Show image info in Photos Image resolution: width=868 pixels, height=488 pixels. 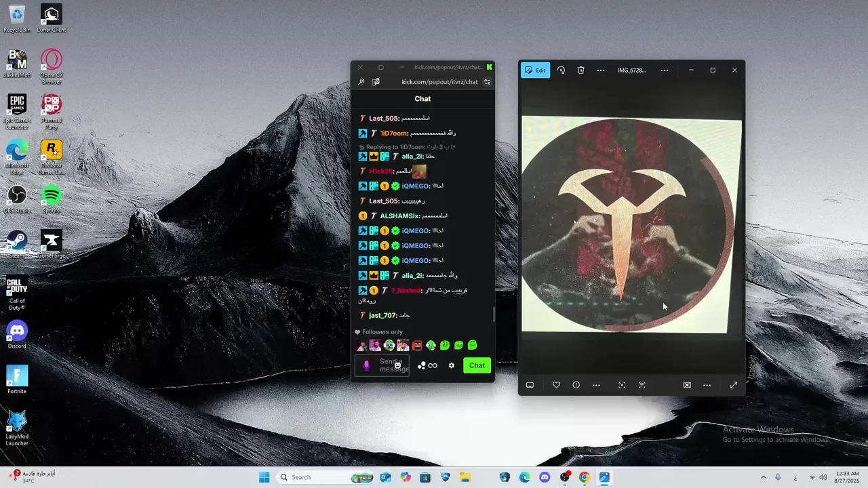(x=576, y=385)
